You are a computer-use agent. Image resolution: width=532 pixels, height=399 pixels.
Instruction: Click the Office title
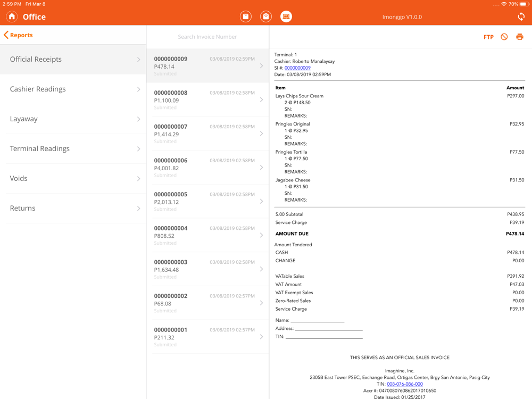click(x=34, y=17)
